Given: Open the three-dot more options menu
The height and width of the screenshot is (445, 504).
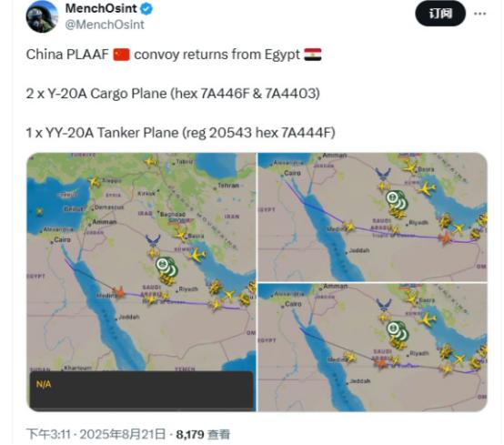Looking at the screenshot, I should 480,14.
